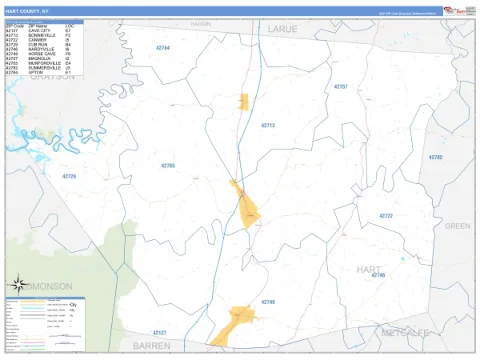The height and width of the screenshot is (360, 480).
Task: Click the 42713 ZIP label on the map
Action: (x=268, y=125)
